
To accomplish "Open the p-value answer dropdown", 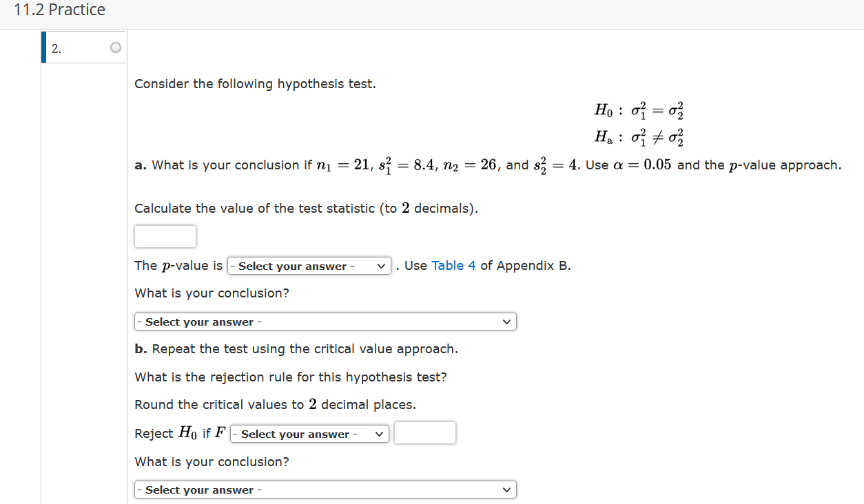I will (309, 266).
